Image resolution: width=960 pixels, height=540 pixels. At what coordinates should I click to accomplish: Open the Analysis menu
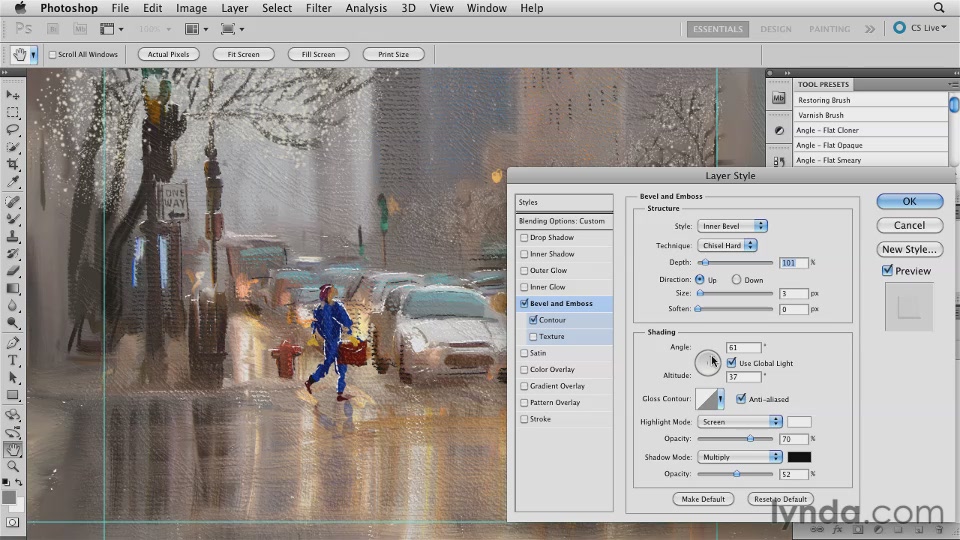pyautogui.click(x=366, y=8)
